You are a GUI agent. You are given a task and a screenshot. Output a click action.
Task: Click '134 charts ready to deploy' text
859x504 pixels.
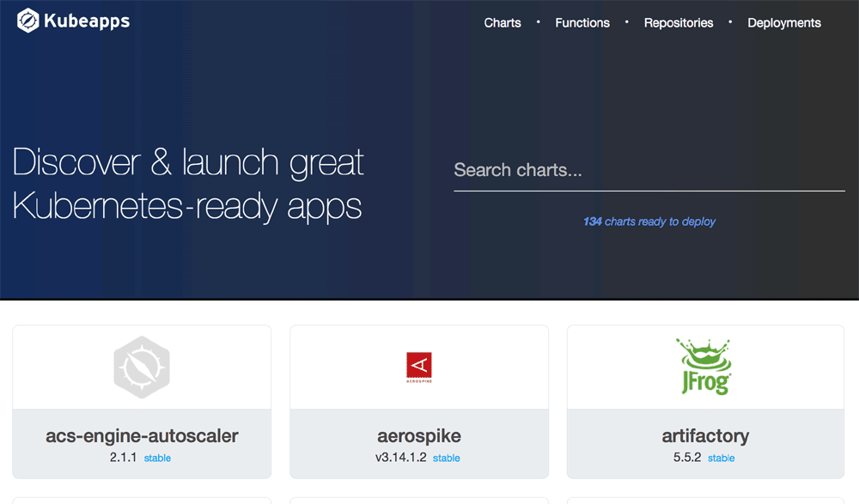tap(649, 222)
